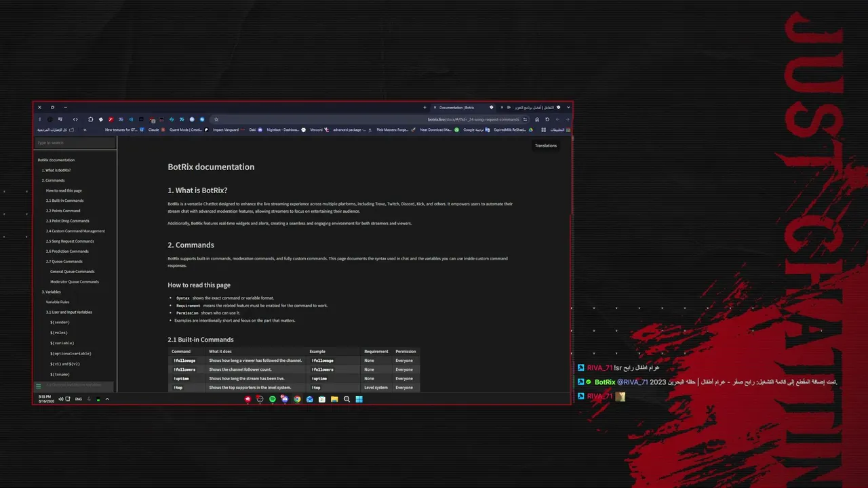Open $(toname) entry in sidebar
This screenshot has width=868, height=488.
[60, 375]
